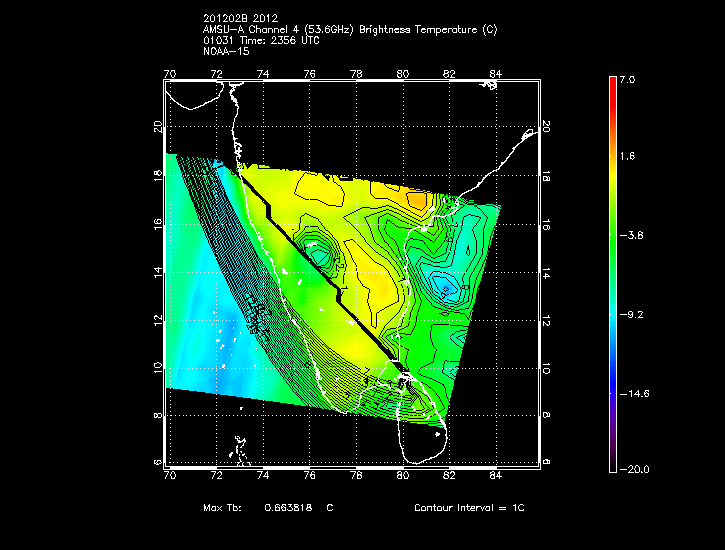This screenshot has height=550, width=725.
Task: Click the red top of the color bar
Action: [x=612, y=85]
